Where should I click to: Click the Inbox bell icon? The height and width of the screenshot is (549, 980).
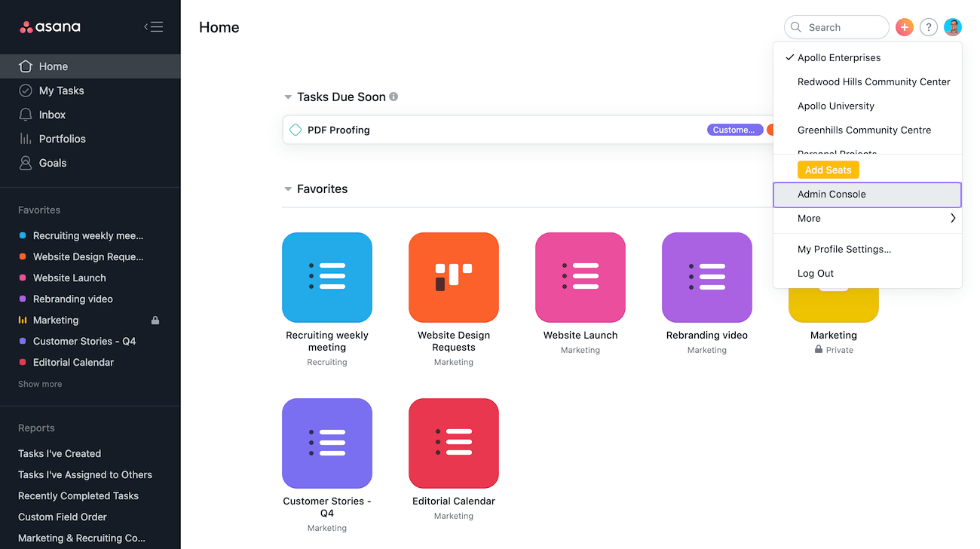coord(26,115)
